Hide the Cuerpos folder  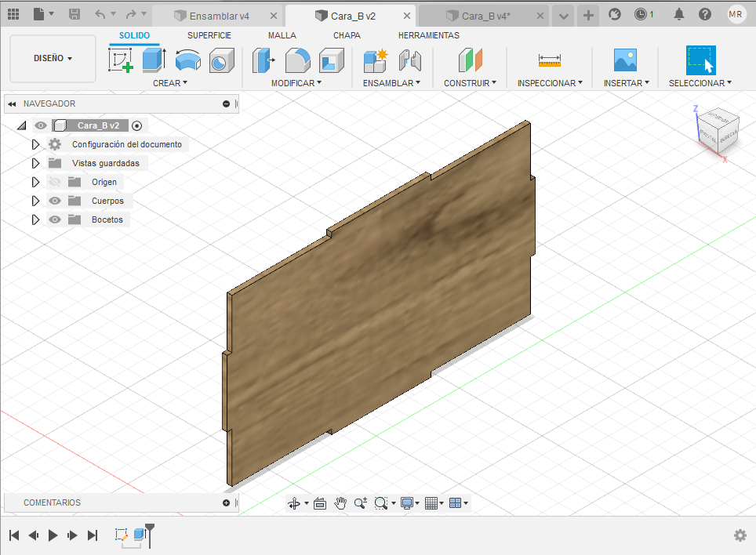click(55, 201)
